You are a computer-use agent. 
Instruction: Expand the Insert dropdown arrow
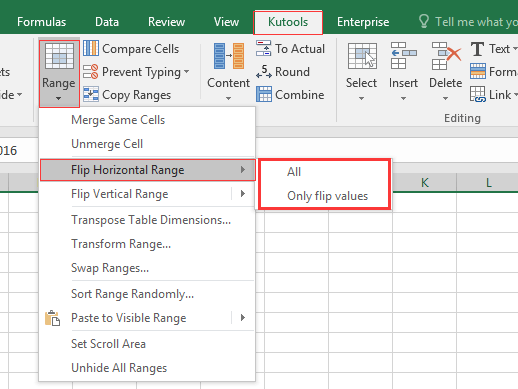pyautogui.click(x=403, y=98)
